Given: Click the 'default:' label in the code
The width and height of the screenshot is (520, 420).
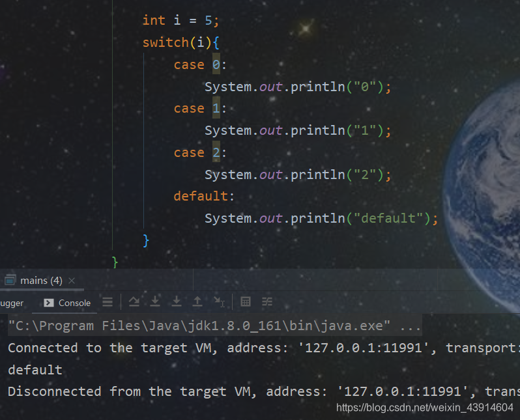Looking at the screenshot, I should tap(204, 196).
